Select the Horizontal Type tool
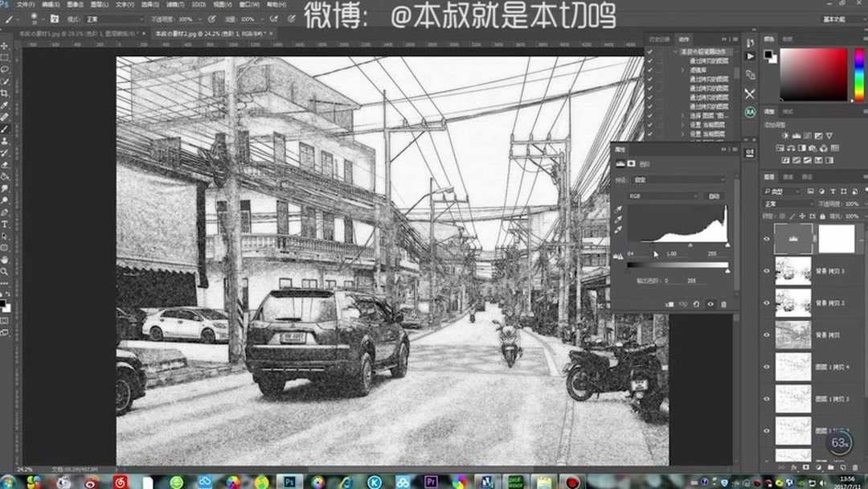Viewport: 868px width, 489px height. [6, 224]
